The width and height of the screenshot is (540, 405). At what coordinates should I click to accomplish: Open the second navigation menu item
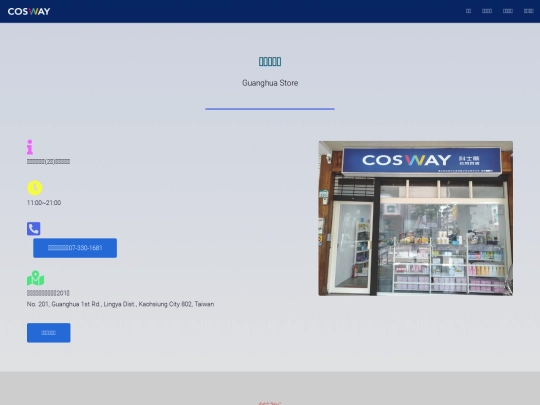(487, 11)
